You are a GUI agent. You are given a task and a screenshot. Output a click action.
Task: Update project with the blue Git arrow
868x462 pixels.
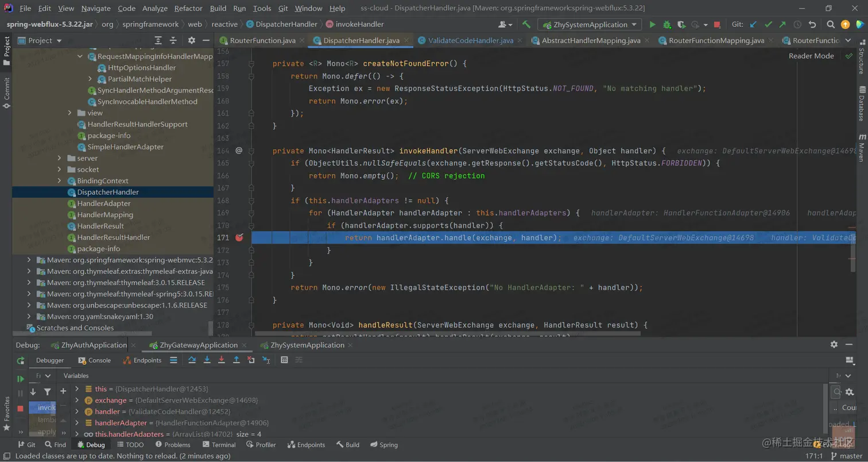pyautogui.click(x=753, y=25)
